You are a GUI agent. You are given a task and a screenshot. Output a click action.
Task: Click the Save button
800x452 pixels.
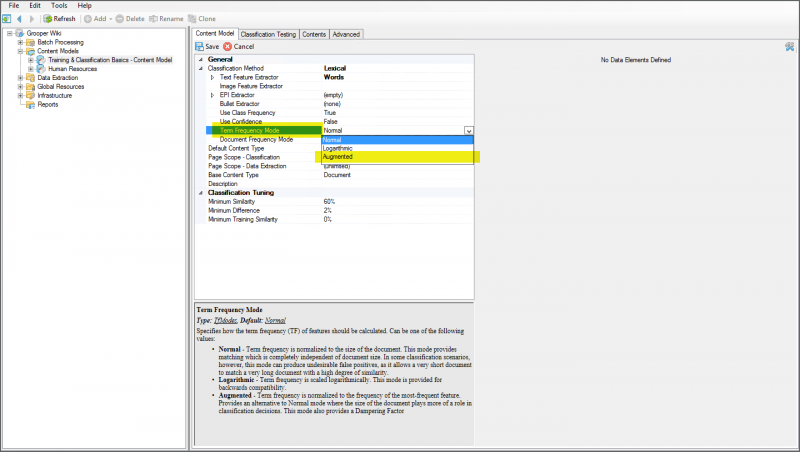pos(207,46)
